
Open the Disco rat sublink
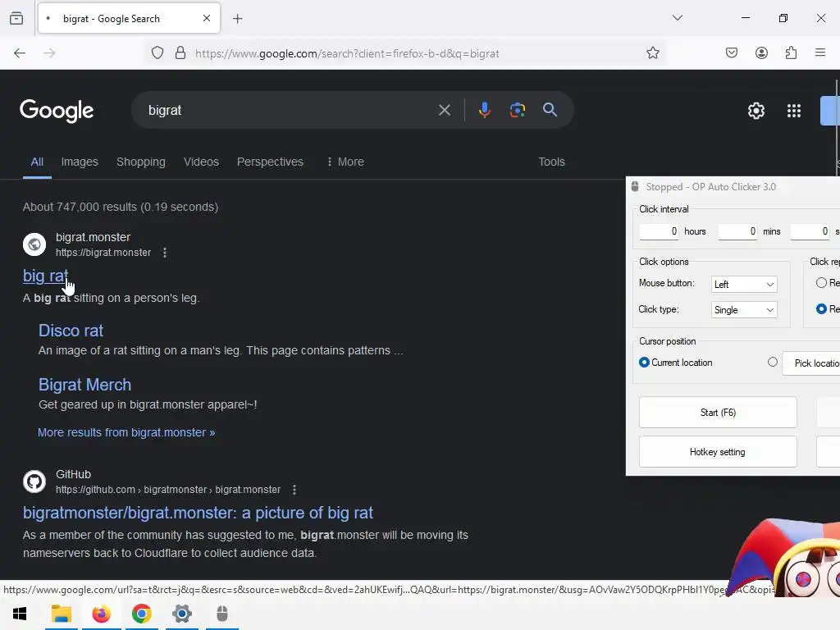(71, 331)
